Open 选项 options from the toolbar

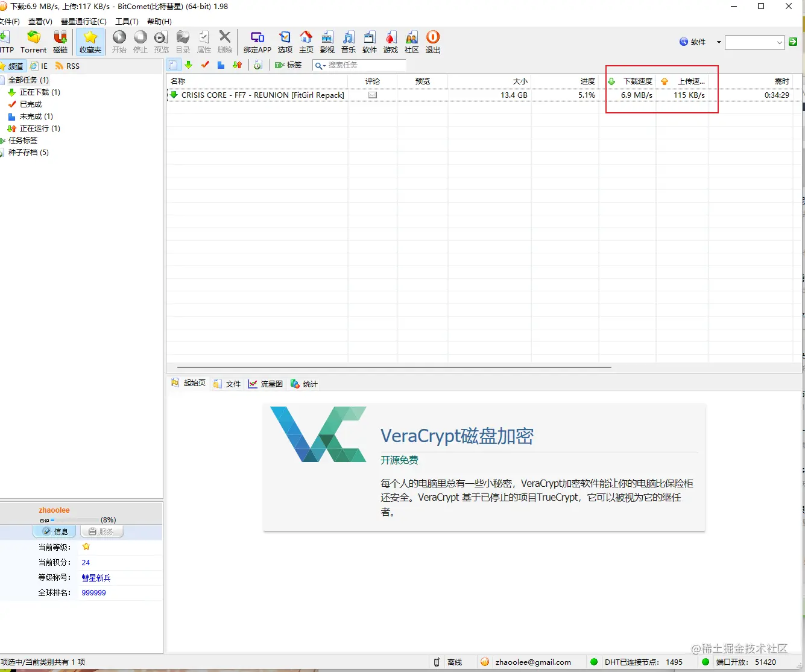click(285, 42)
